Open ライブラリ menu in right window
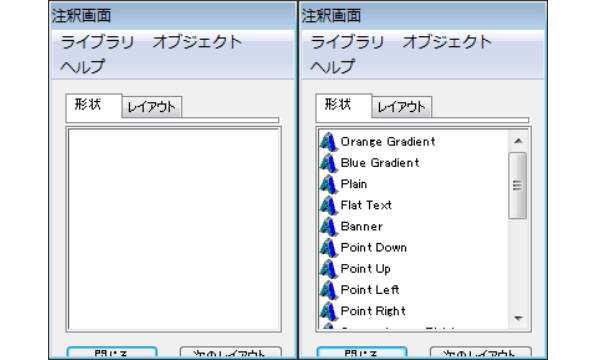The image size is (600, 360). click(347, 42)
